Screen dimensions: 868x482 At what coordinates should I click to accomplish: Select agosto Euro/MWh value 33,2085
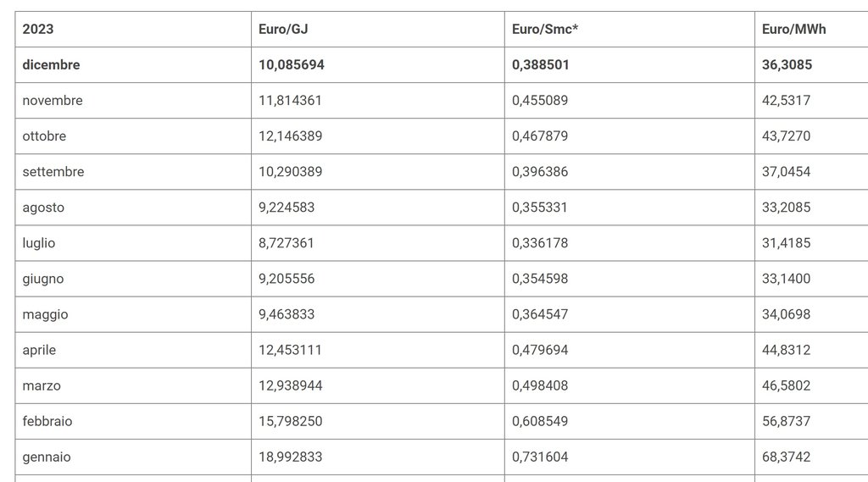click(x=786, y=208)
